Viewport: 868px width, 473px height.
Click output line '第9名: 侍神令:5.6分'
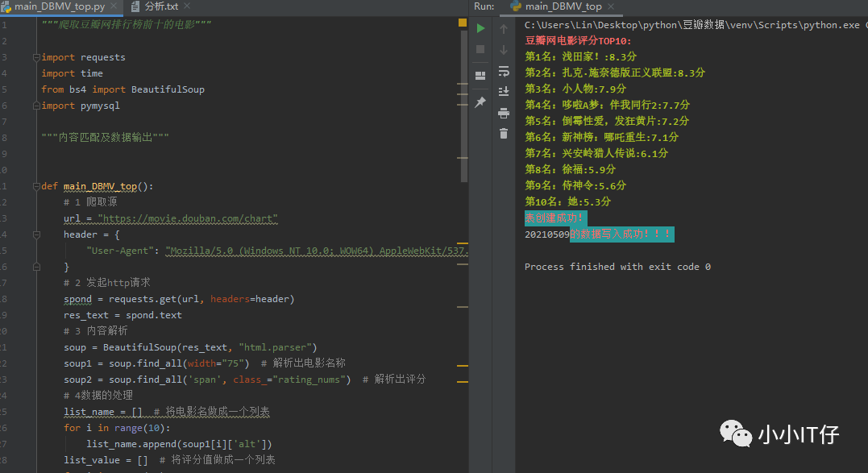pos(575,185)
